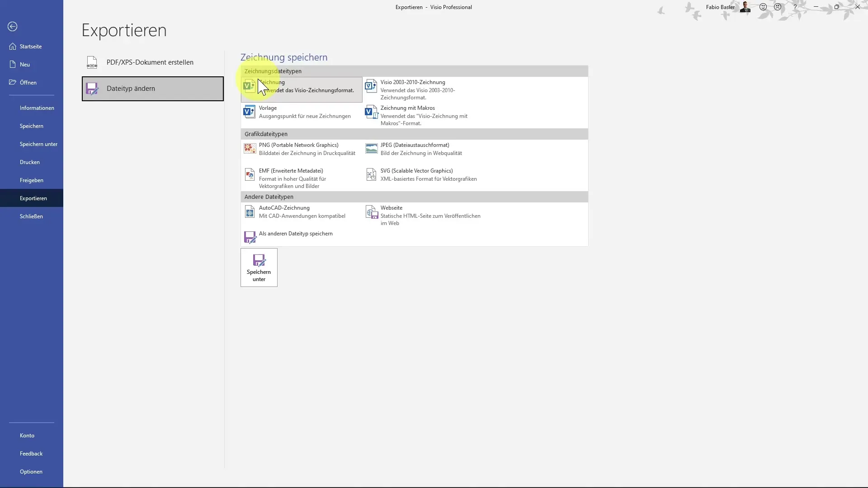The image size is (868, 488).
Task: Select the Vorlage drawing template icon
Action: pyautogui.click(x=250, y=112)
